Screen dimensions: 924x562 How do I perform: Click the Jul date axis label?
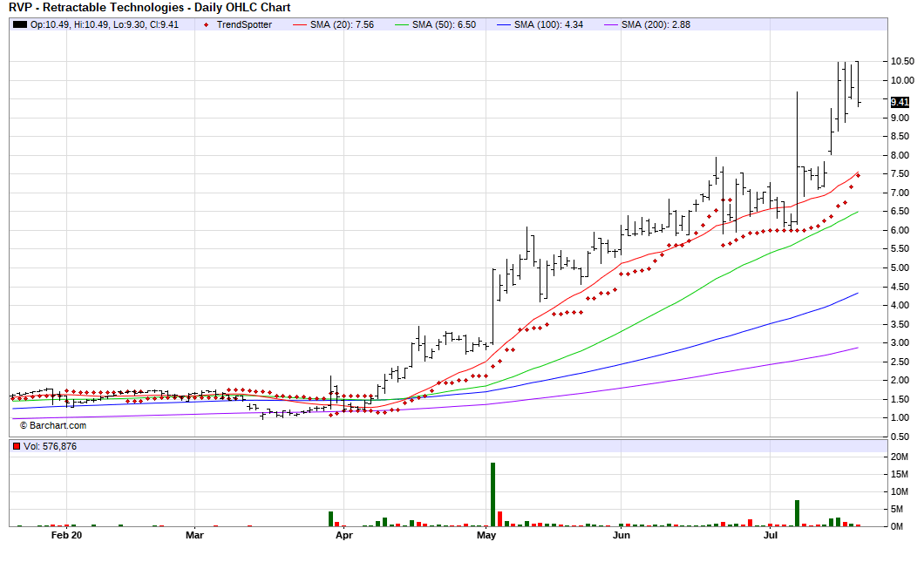771,535
